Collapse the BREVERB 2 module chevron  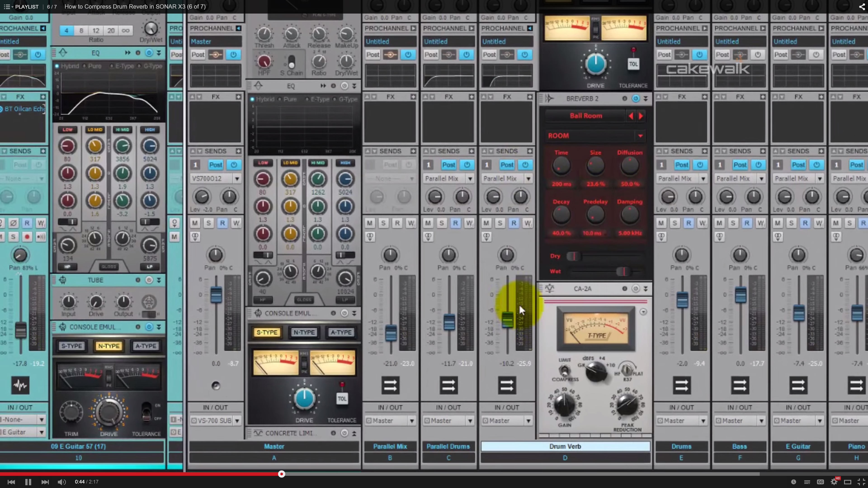pos(646,98)
